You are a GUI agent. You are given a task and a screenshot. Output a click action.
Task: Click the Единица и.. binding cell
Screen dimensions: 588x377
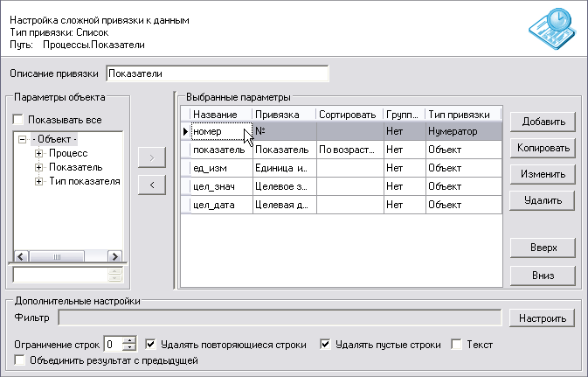(285, 168)
